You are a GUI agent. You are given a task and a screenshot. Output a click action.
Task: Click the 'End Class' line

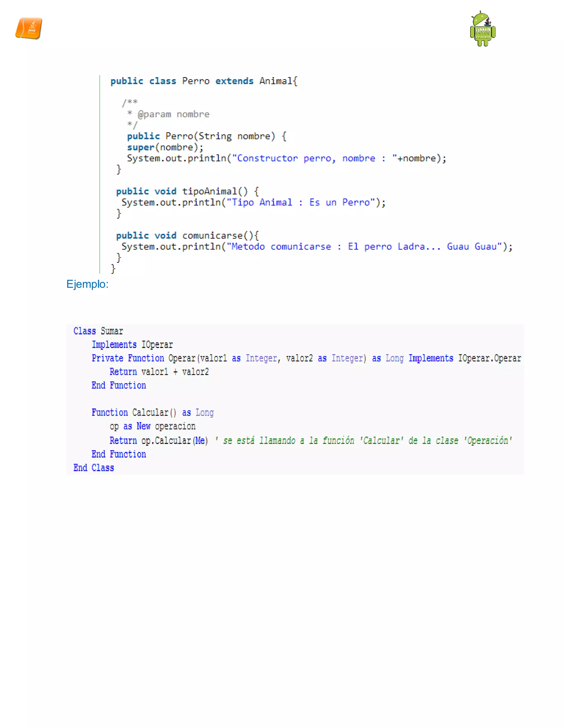point(94,468)
